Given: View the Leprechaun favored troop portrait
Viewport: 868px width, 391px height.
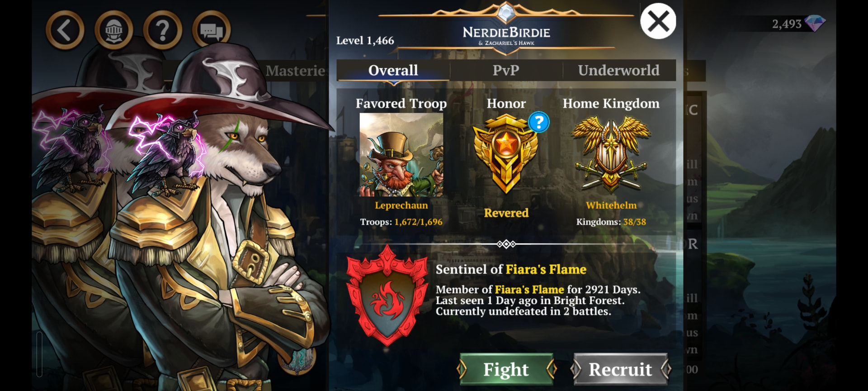Looking at the screenshot, I should 401,155.
